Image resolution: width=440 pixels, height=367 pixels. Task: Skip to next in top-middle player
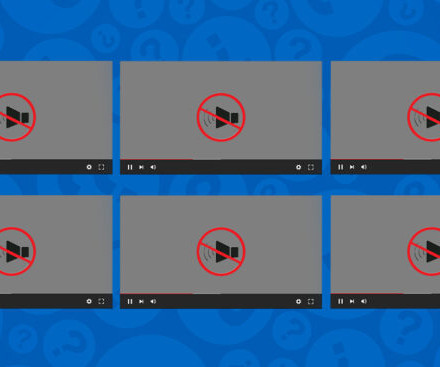click(x=141, y=167)
